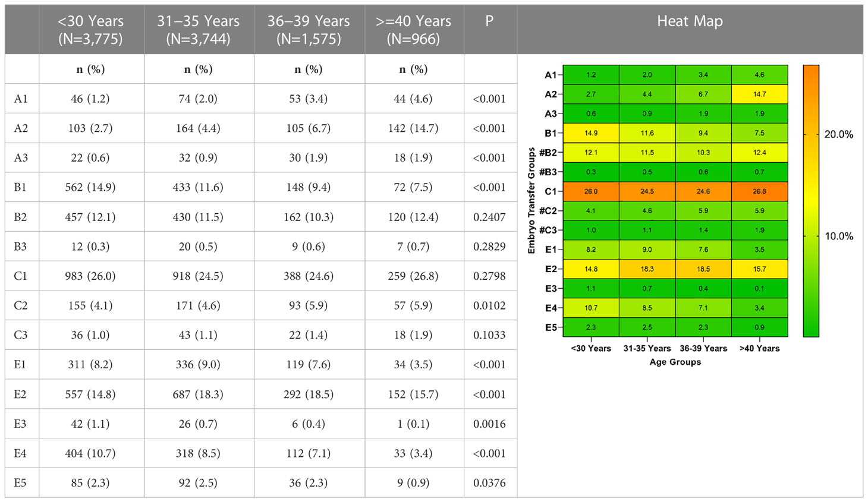The width and height of the screenshot is (868, 502).
Task: Click the heat map cell showing 15.7
Action: pos(760,269)
